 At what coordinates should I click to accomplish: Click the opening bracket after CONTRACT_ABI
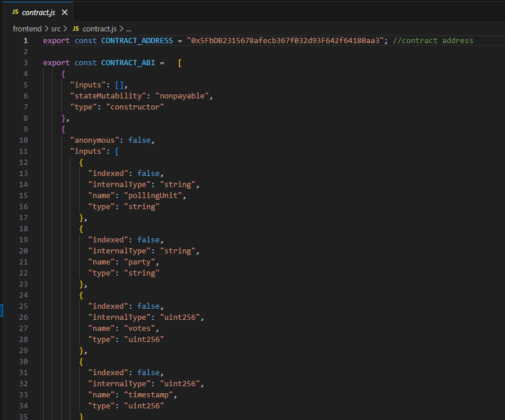tap(180, 63)
